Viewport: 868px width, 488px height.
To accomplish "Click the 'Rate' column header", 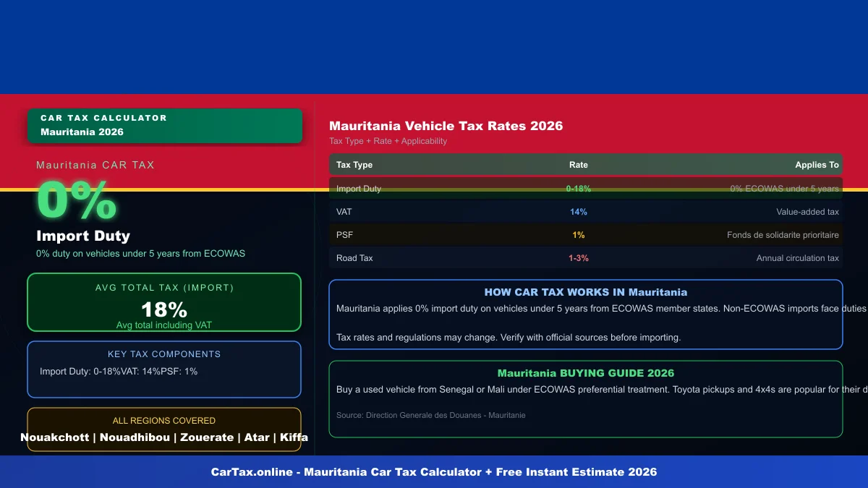I will [579, 165].
